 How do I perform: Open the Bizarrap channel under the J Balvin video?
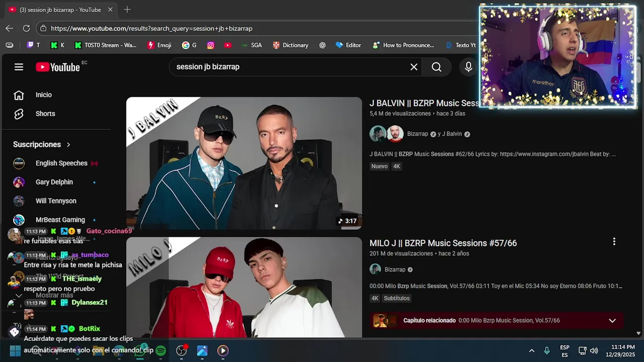pos(418,134)
